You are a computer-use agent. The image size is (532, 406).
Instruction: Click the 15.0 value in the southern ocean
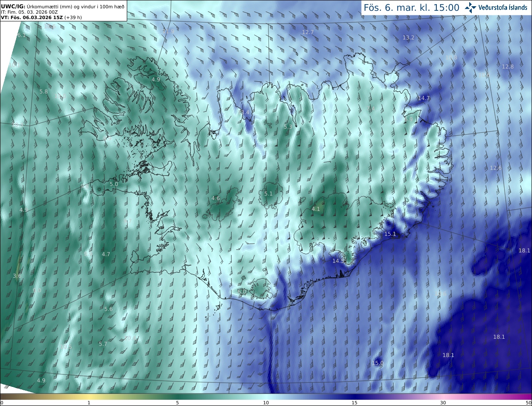pos(377,363)
